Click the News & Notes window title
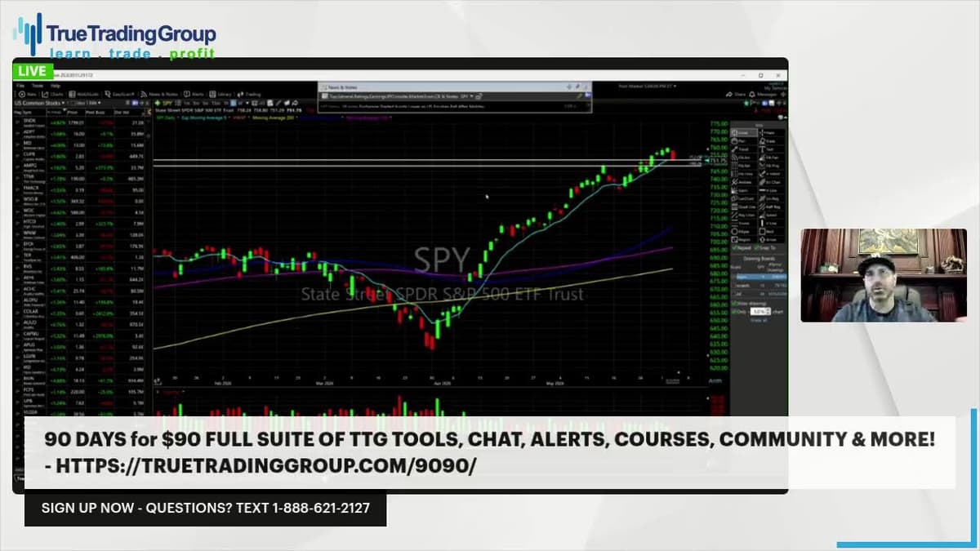The width and height of the screenshot is (980, 551). [x=342, y=86]
